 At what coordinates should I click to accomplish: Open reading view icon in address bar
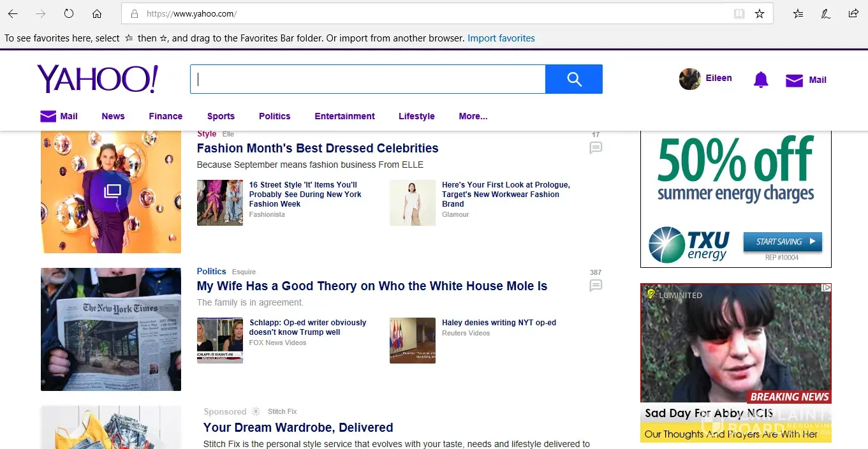(739, 13)
